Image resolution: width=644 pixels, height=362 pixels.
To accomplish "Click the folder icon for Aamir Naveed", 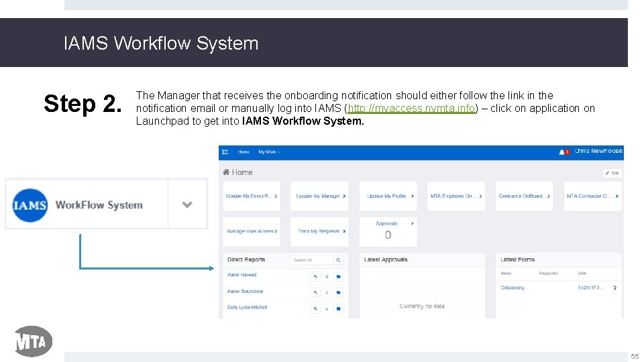I will coord(338,276).
